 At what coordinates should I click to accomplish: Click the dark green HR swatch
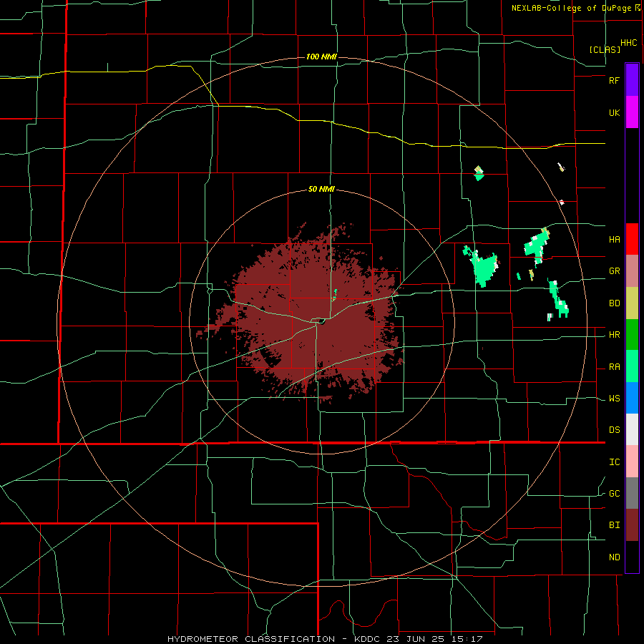pyautogui.click(x=632, y=335)
